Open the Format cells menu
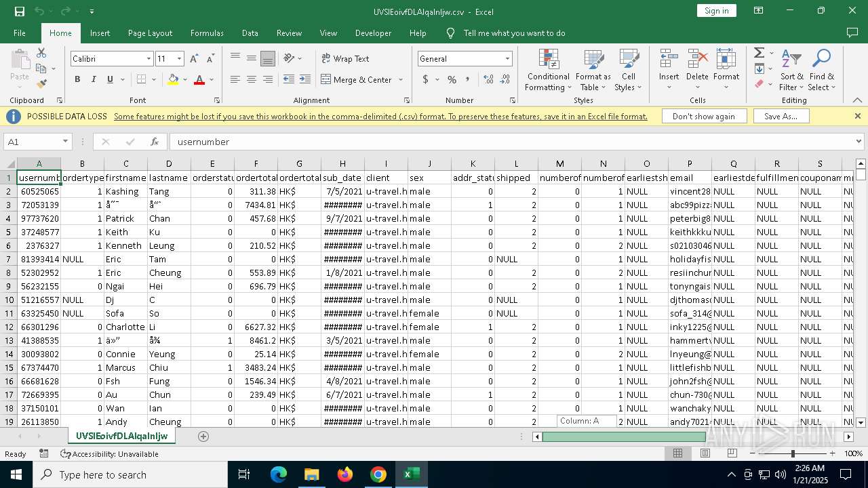The image size is (868, 488). click(x=726, y=70)
